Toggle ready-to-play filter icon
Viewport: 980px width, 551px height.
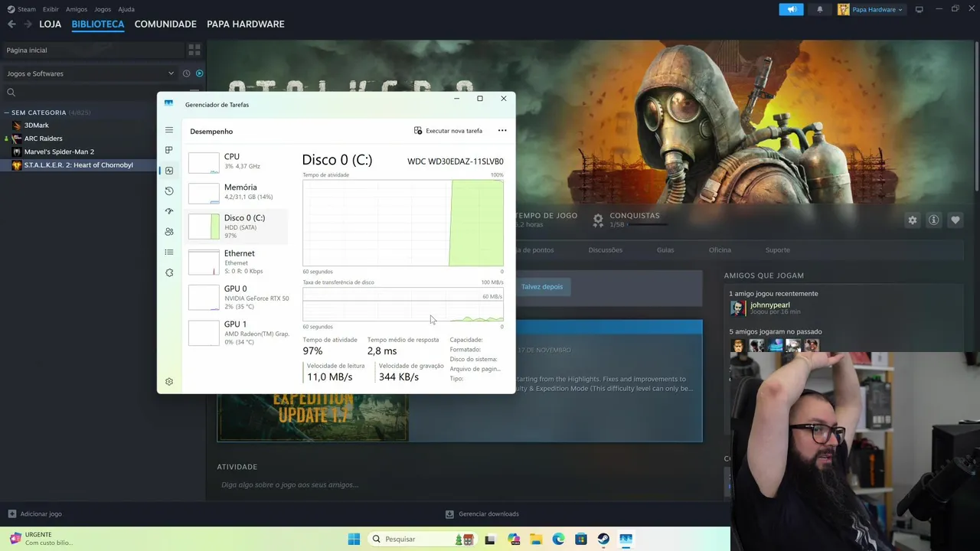(200, 73)
